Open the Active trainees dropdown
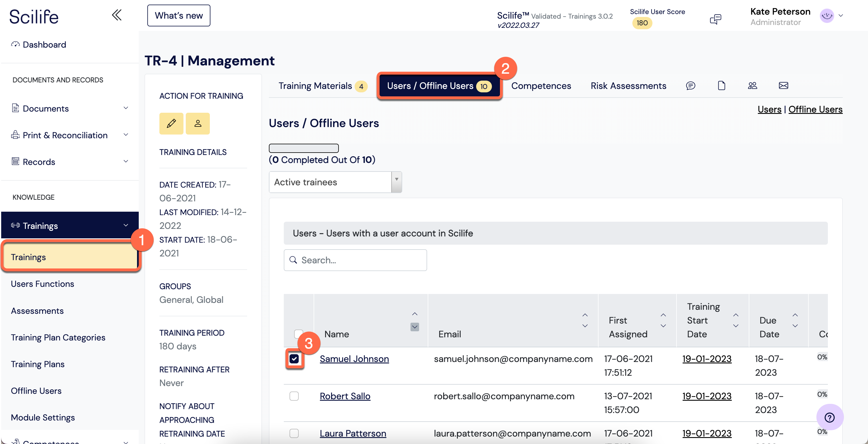The image size is (868, 444). (335, 182)
